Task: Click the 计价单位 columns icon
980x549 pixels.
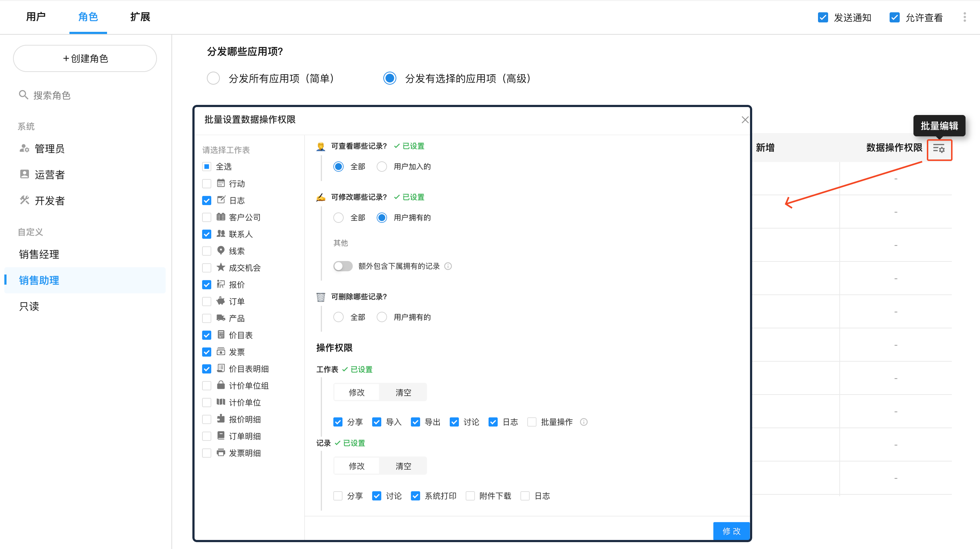Action: point(221,402)
